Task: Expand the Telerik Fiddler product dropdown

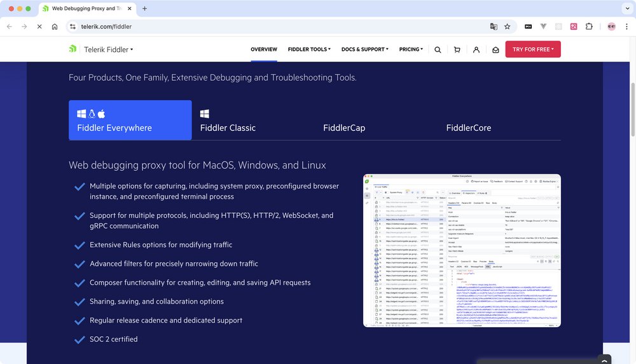Action: pyautogui.click(x=109, y=50)
